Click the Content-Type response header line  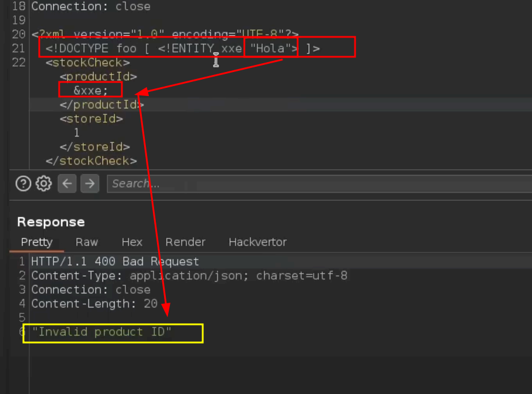click(x=189, y=276)
